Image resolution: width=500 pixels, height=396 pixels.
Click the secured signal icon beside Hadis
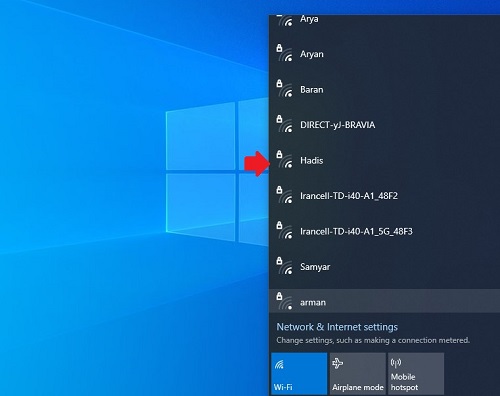click(x=284, y=159)
